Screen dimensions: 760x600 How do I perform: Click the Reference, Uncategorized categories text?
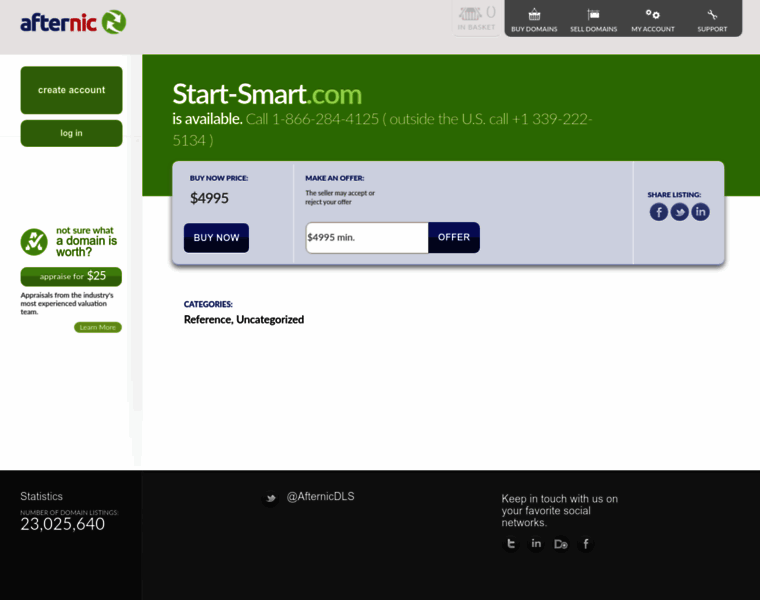pyautogui.click(x=244, y=320)
